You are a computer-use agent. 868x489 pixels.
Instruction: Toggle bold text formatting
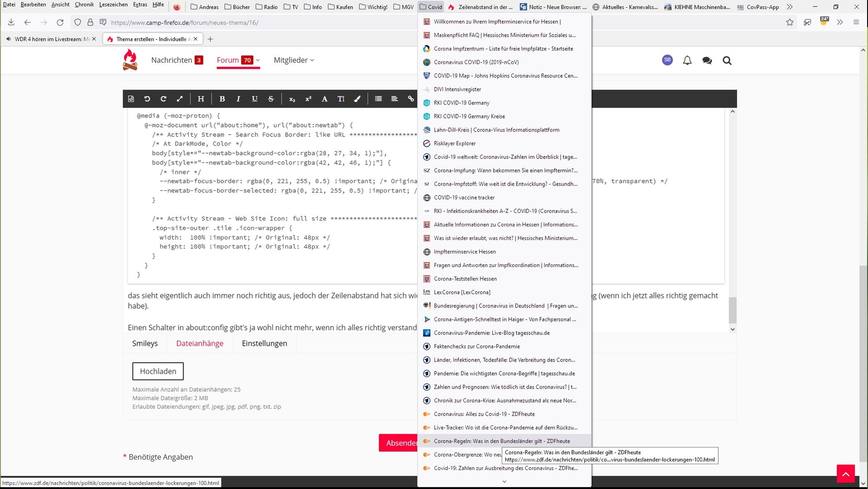(222, 99)
